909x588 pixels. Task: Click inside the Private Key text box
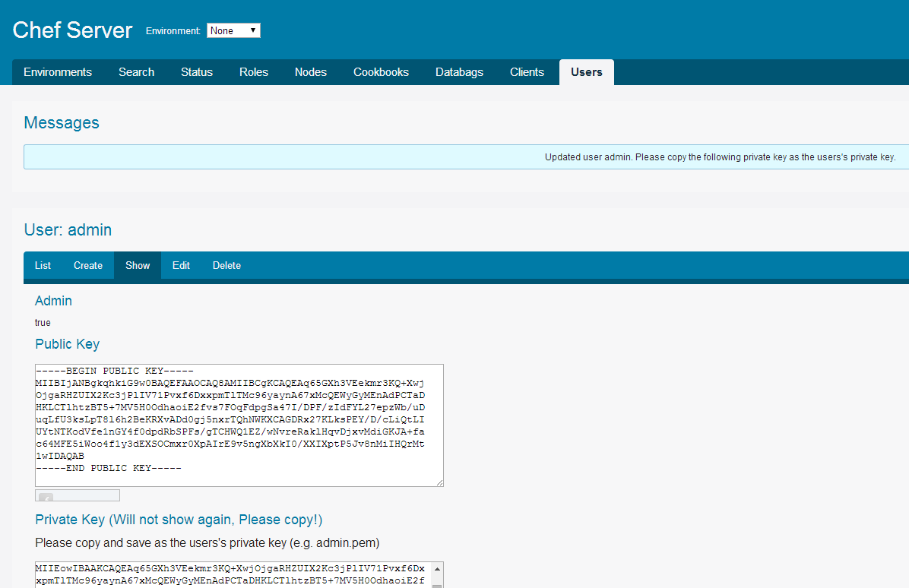pos(233,574)
